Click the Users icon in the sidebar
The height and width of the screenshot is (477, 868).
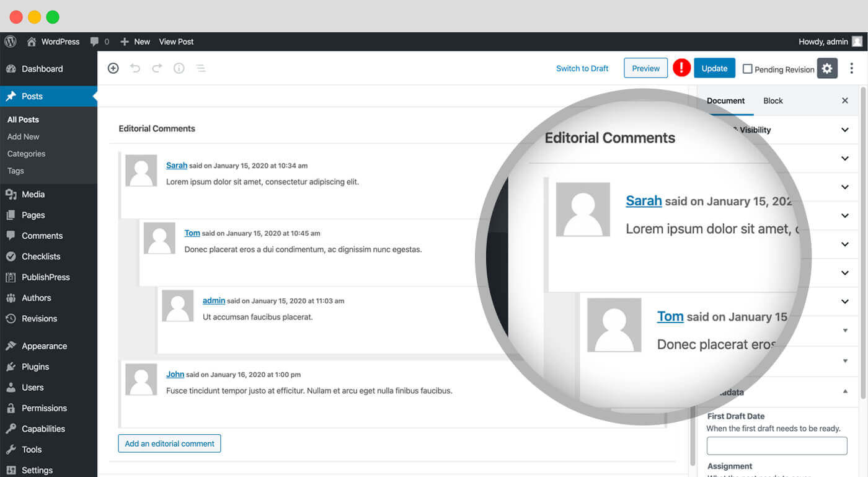[11, 388]
